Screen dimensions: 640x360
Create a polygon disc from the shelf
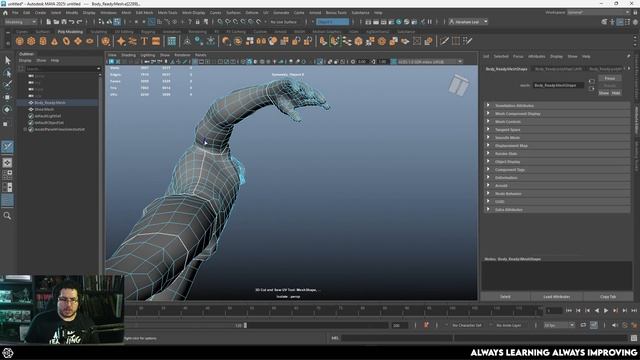tap(89, 41)
